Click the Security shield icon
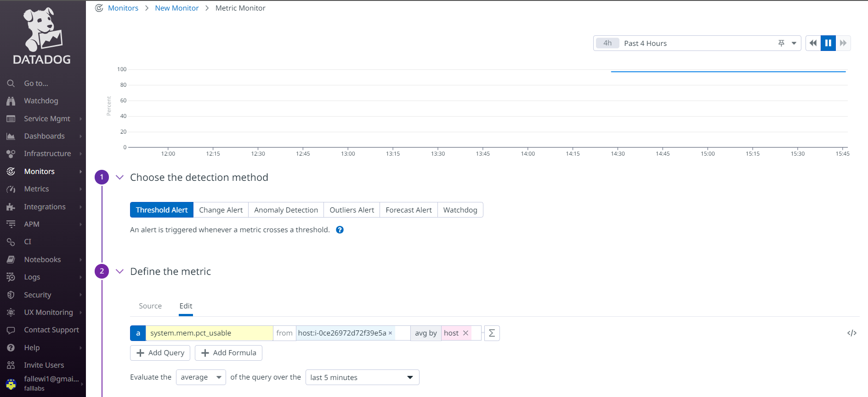Image resolution: width=868 pixels, height=397 pixels. point(11,295)
